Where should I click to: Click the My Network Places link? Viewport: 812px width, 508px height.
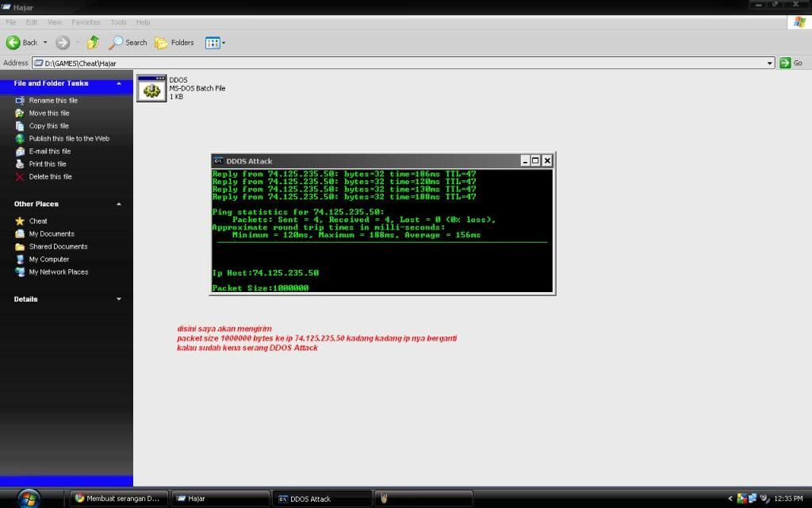pos(59,272)
